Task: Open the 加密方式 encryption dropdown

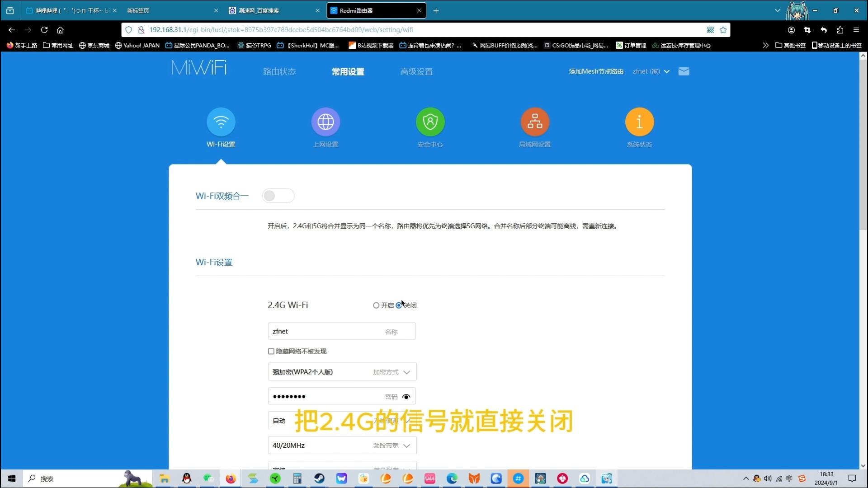Action: tap(406, 371)
